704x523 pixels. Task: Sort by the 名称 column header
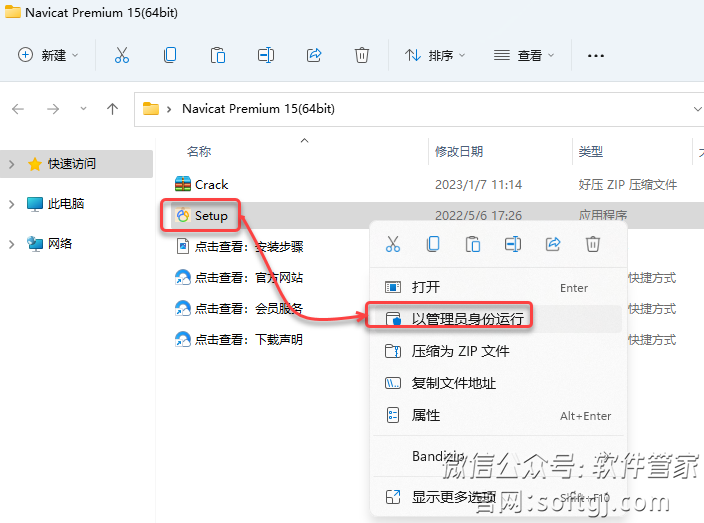[199, 152]
